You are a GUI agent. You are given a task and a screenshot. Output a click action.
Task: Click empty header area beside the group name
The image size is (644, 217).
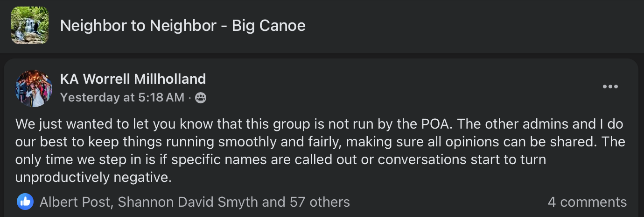click(467, 26)
